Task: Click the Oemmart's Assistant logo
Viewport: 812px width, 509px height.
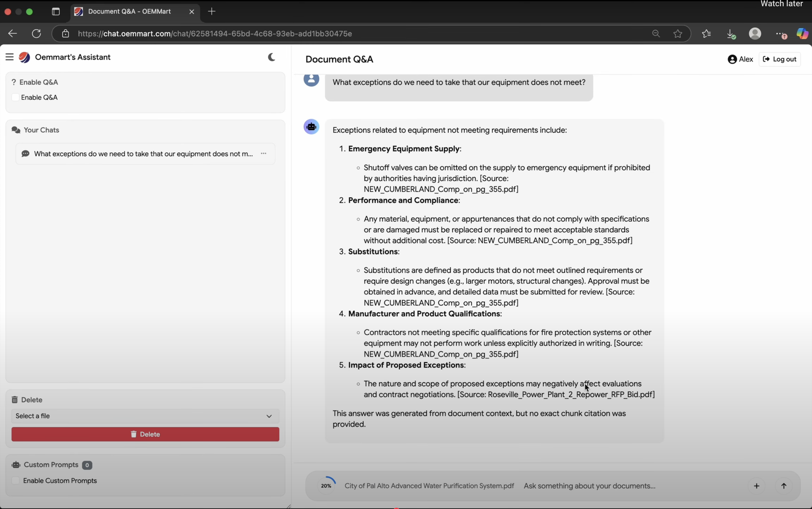Action: tap(24, 57)
